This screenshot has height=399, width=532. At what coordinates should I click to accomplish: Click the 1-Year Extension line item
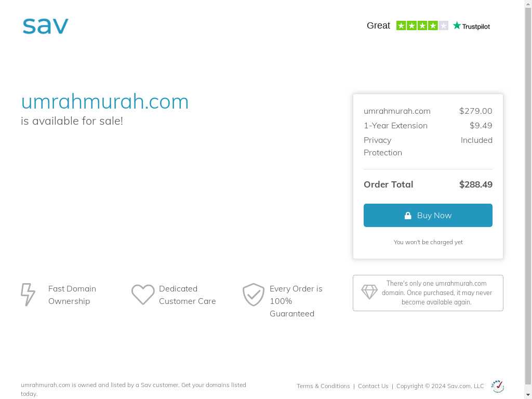pyautogui.click(x=428, y=126)
